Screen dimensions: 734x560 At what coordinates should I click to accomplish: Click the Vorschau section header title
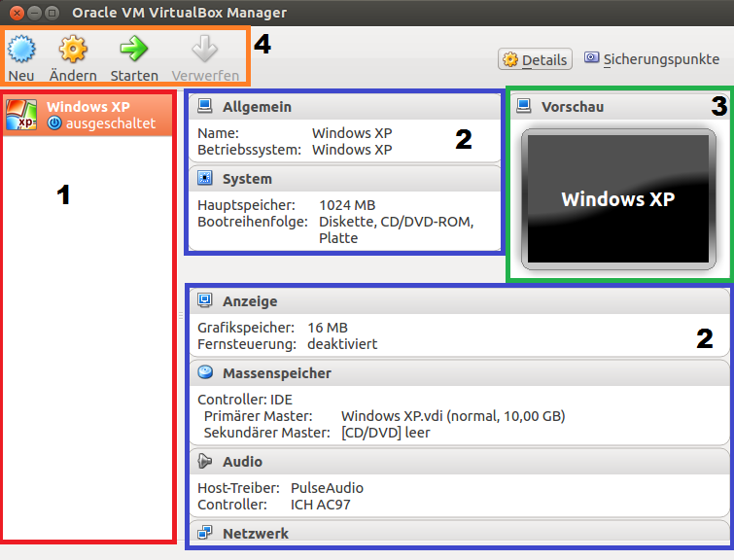[x=573, y=107]
